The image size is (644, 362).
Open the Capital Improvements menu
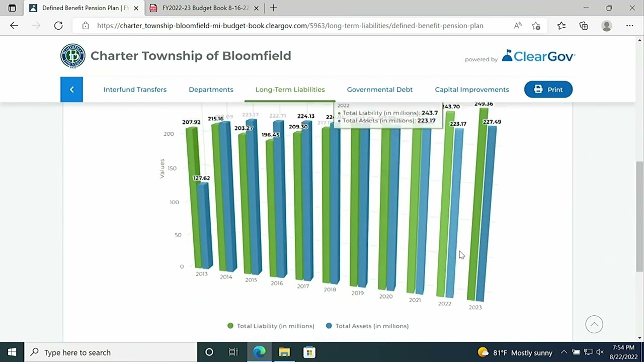(x=472, y=89)
